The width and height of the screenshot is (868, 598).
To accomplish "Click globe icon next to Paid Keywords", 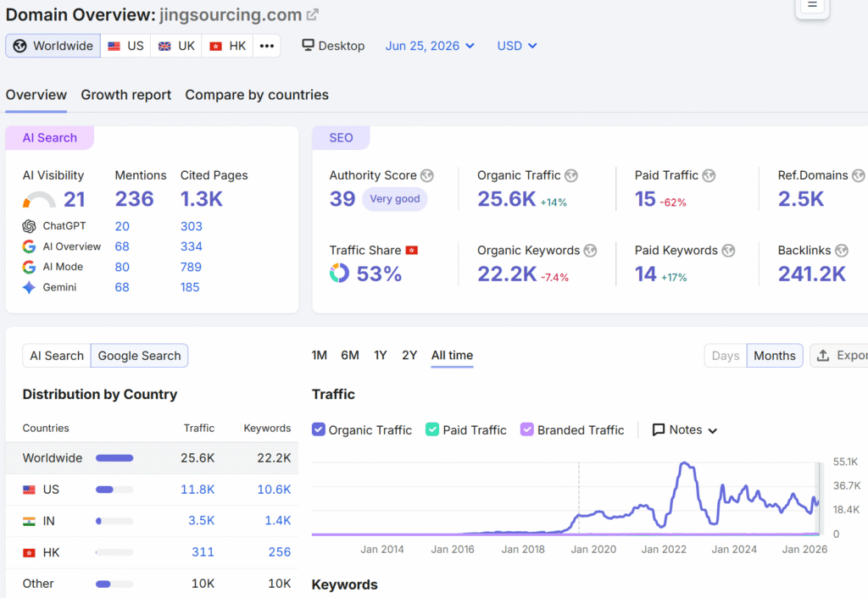I will tap(728, 251).
